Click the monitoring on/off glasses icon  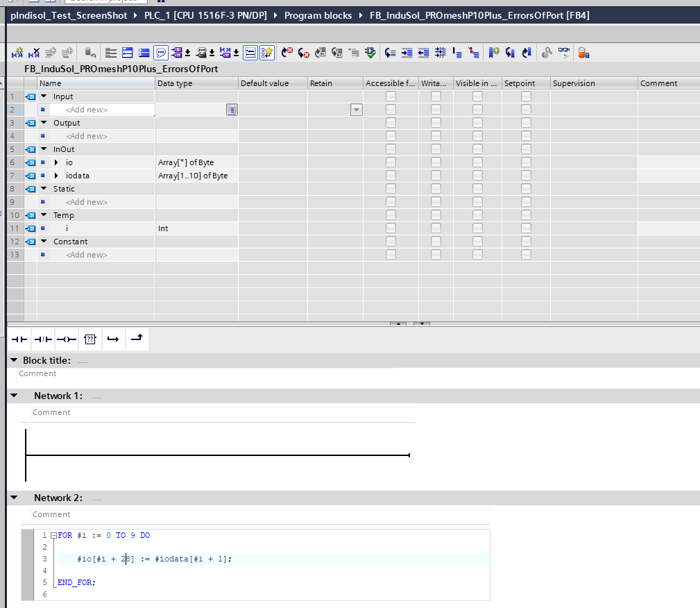point(564,53)
